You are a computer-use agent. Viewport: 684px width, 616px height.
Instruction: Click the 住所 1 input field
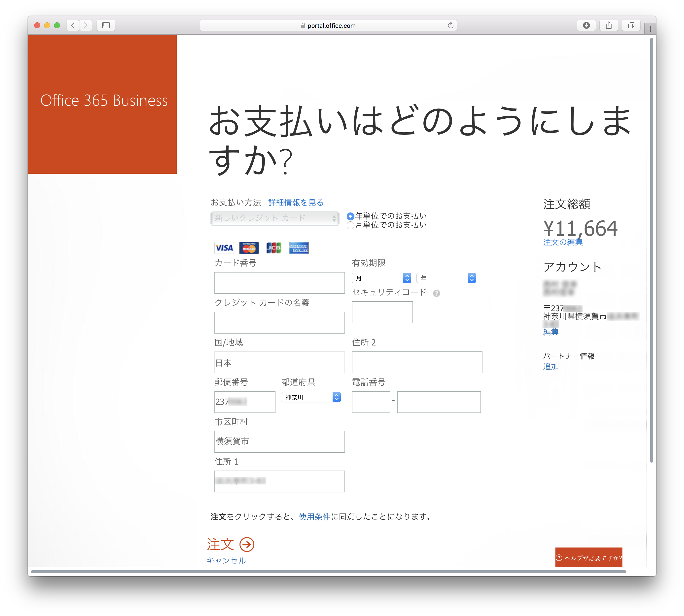click(x=279, y=481)
